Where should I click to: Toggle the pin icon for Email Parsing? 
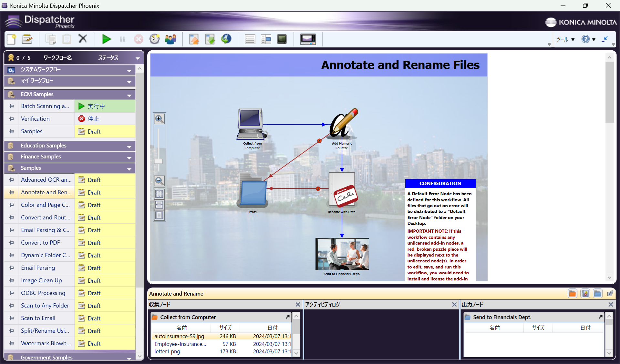pyautogui.click(x=11, y=268)
